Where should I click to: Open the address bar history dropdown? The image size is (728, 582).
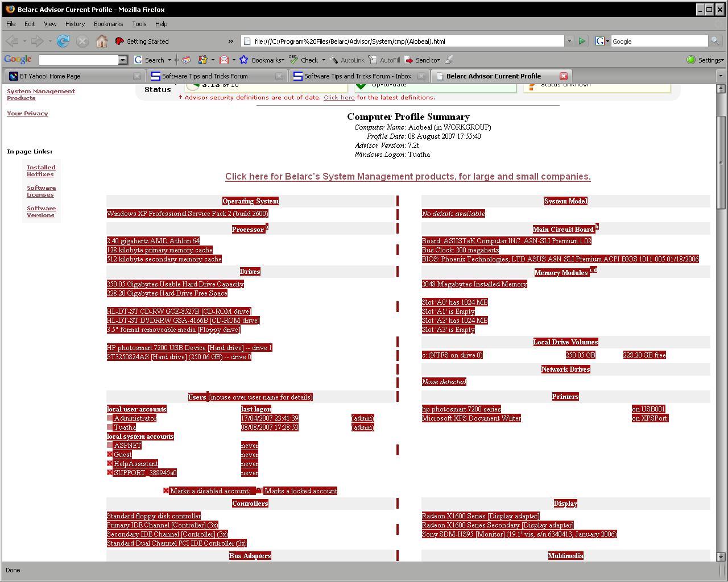pos(569,41)
